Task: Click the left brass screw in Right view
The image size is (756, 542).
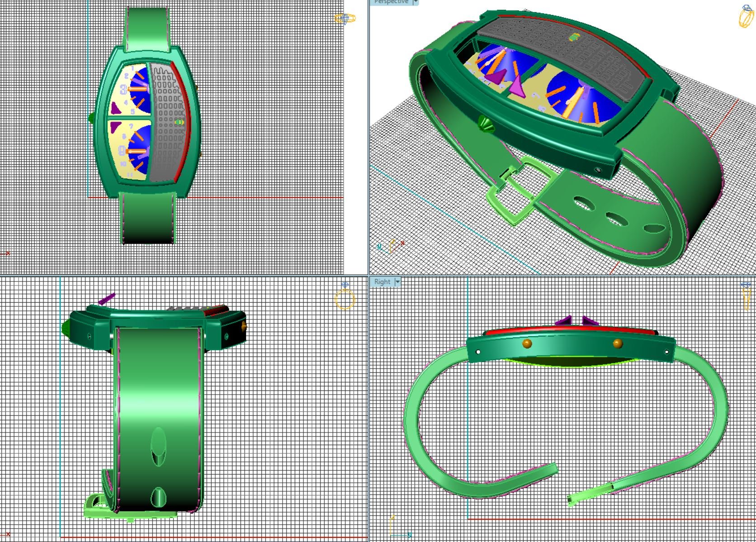Action: pyautogui.click(x=527, y=344)
